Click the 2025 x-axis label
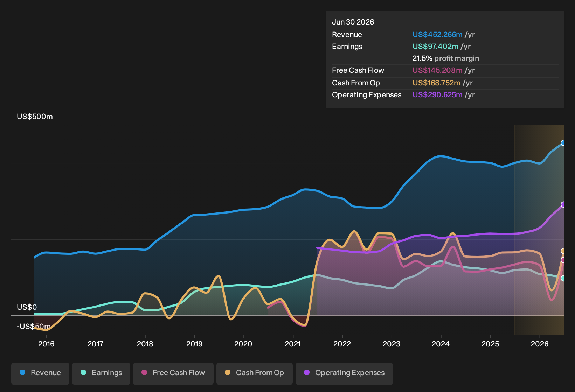The width and height of the screenshot is (575, 392). click(x=490, y=344)
